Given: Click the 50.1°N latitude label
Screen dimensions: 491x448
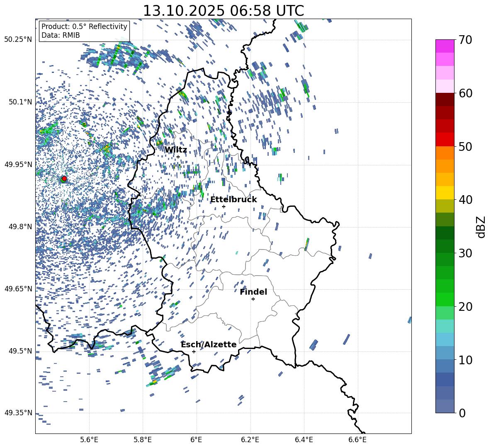Looking at the screenshot, I should point(20,102).
